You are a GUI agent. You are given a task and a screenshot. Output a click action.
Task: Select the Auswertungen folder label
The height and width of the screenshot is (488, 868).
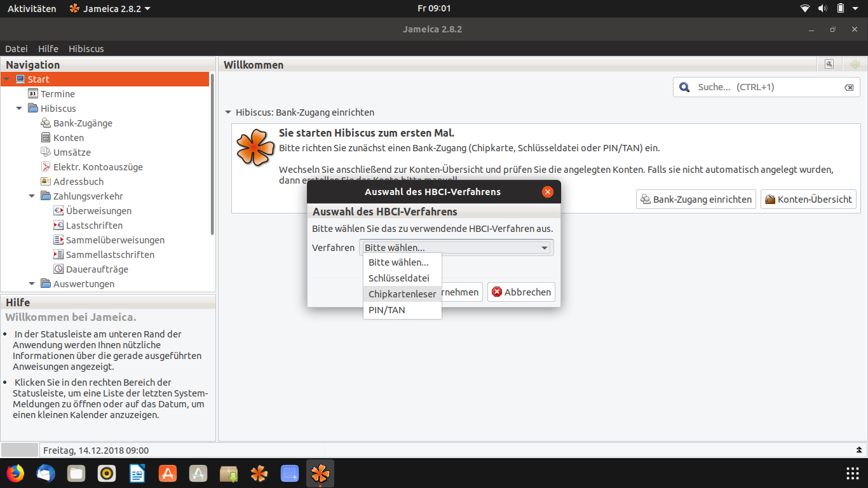(x=84, y=283)
